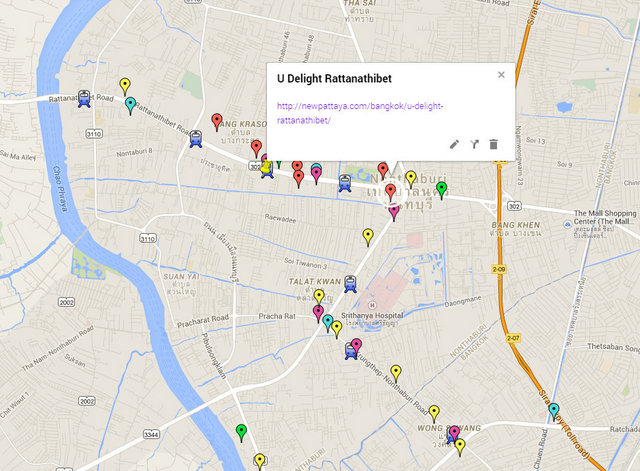Screen dimensions: 640x471
Task: Close the U Delight Rattanathibet popup
Action: point(501,75)
